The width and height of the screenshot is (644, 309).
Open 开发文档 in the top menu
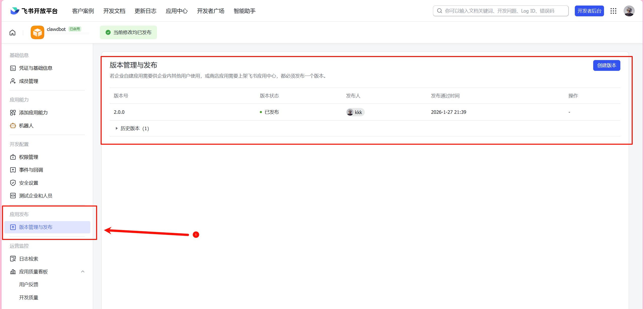click(x=114, y=11)
